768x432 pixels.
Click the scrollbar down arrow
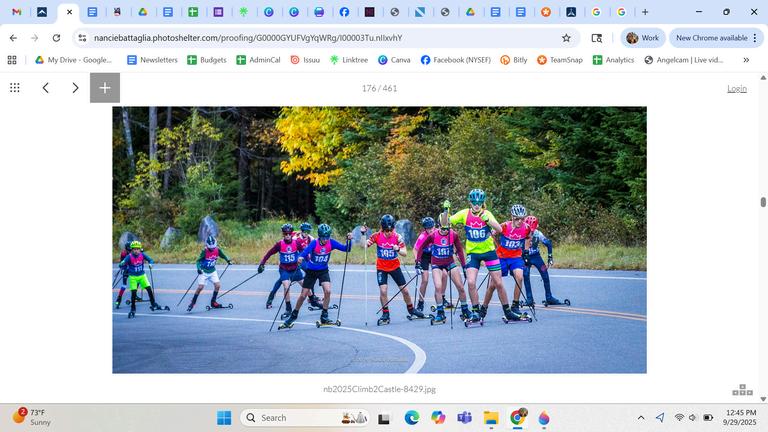coord(763,399)
